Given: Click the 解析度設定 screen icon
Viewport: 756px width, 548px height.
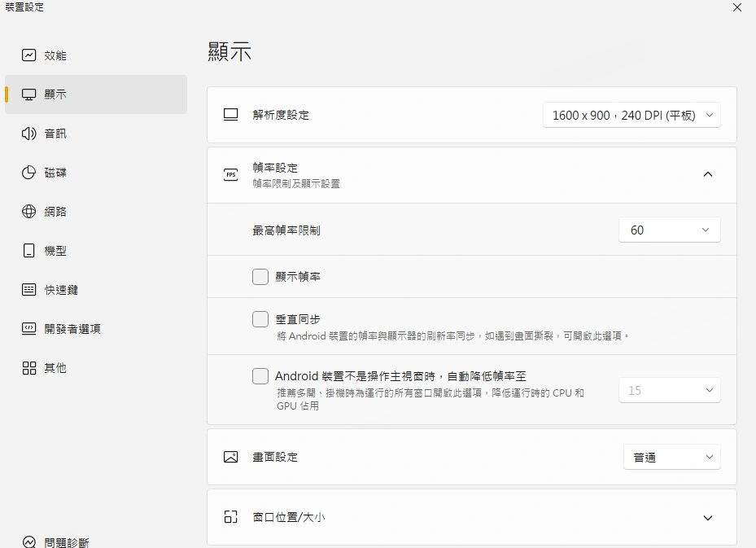Looking at the screenshot, I should [231, 115].
